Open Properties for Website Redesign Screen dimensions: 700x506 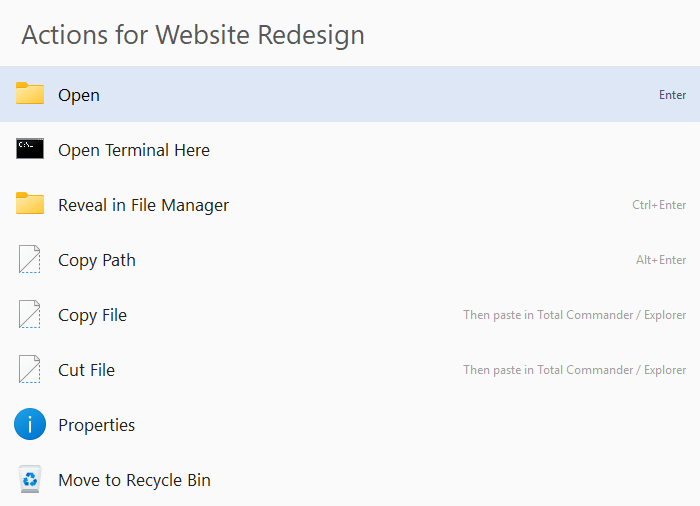(x=350, y=424)
